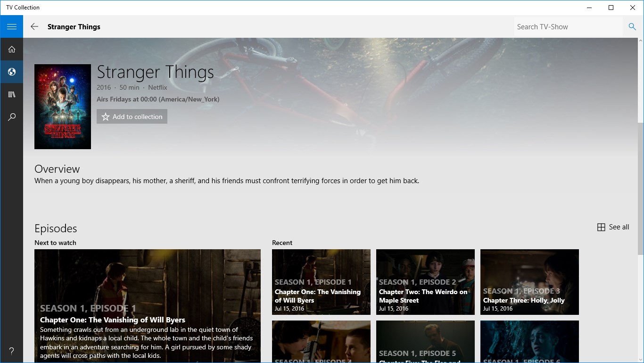Click the Netflix network label
This screenshot has height=363, width=644.
157,87
